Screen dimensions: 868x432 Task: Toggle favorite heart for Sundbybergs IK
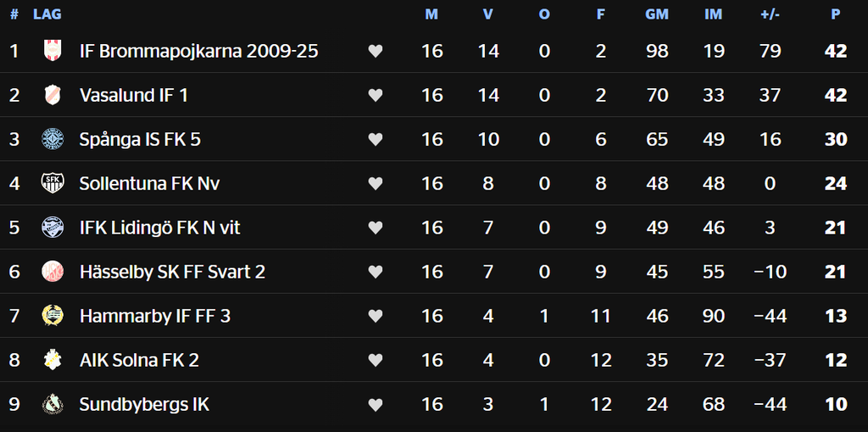click(x=376, y=405)
